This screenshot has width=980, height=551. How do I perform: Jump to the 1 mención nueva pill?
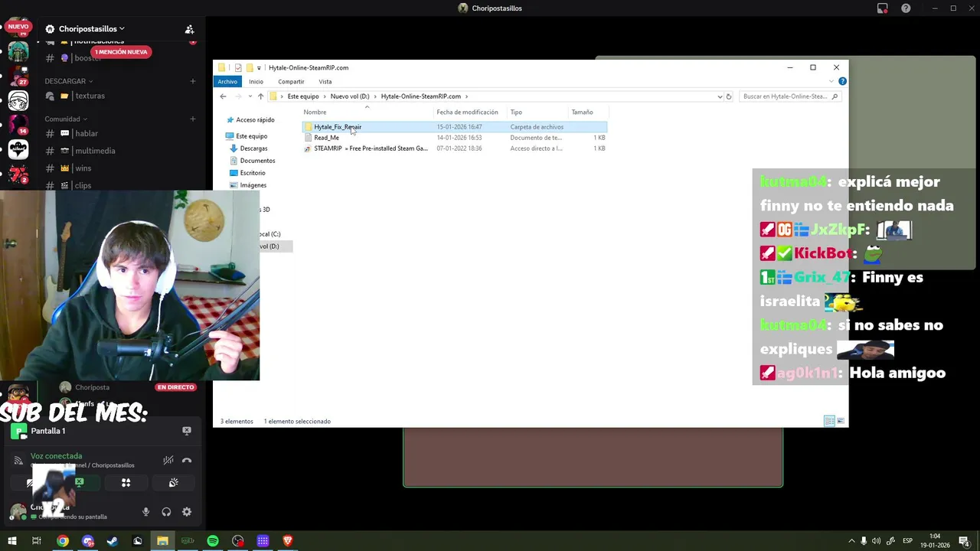click(x=122, y=52)
